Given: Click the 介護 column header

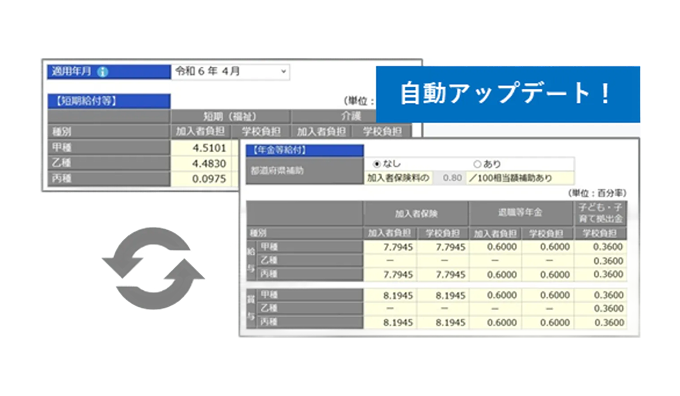Looking at the screenshot, I should pyautogui.click(x=351, y=116).
